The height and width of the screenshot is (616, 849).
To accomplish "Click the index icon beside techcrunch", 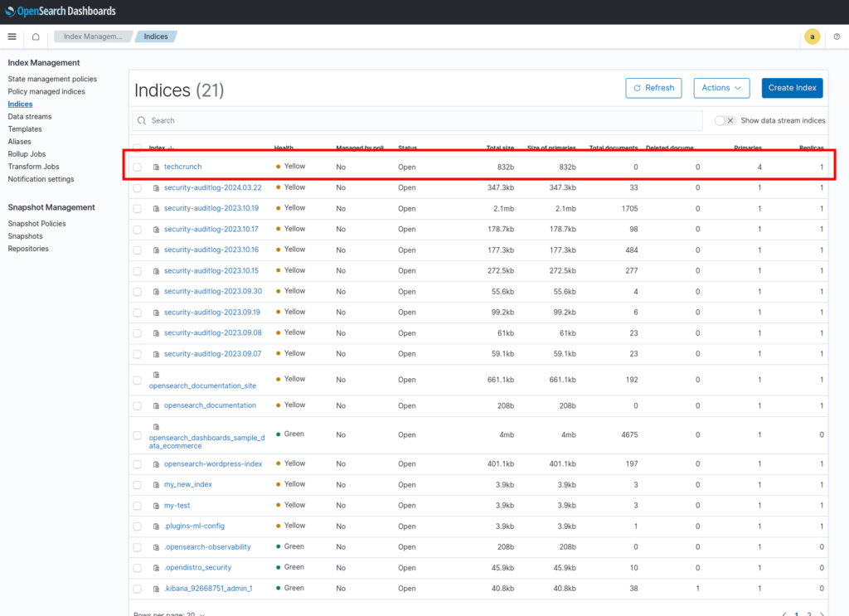I will pos(157,167).
